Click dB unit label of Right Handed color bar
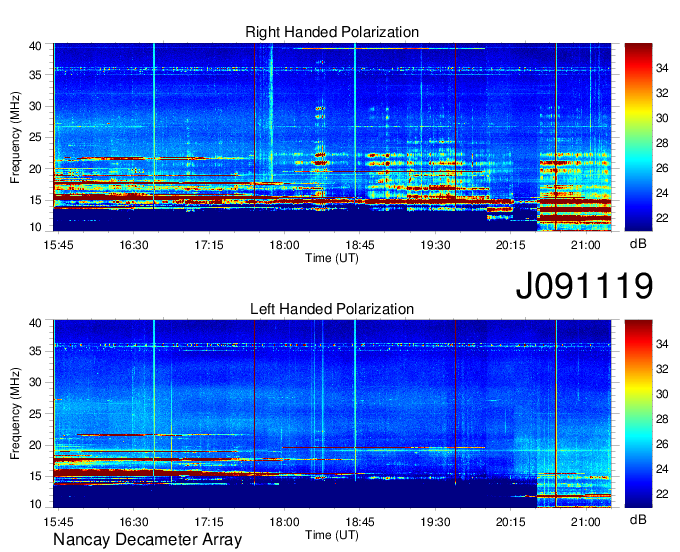680x552 pixels. (x=638, y=244)
